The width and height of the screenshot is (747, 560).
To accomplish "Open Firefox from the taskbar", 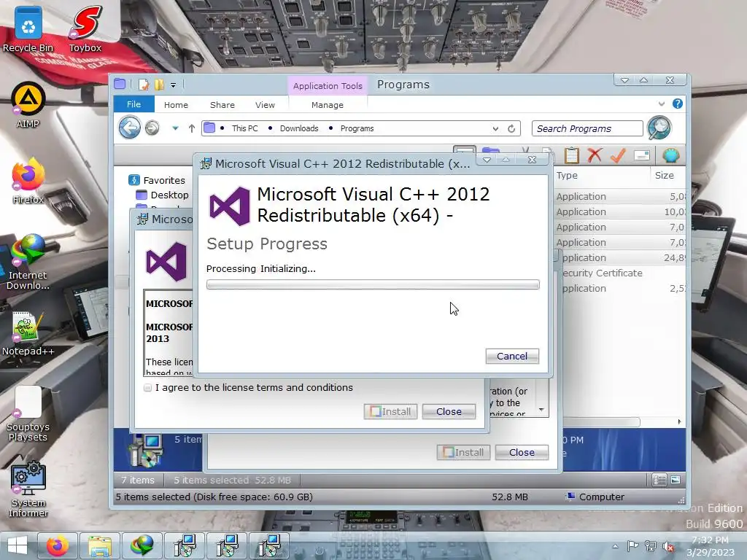I will pos(58,545).
